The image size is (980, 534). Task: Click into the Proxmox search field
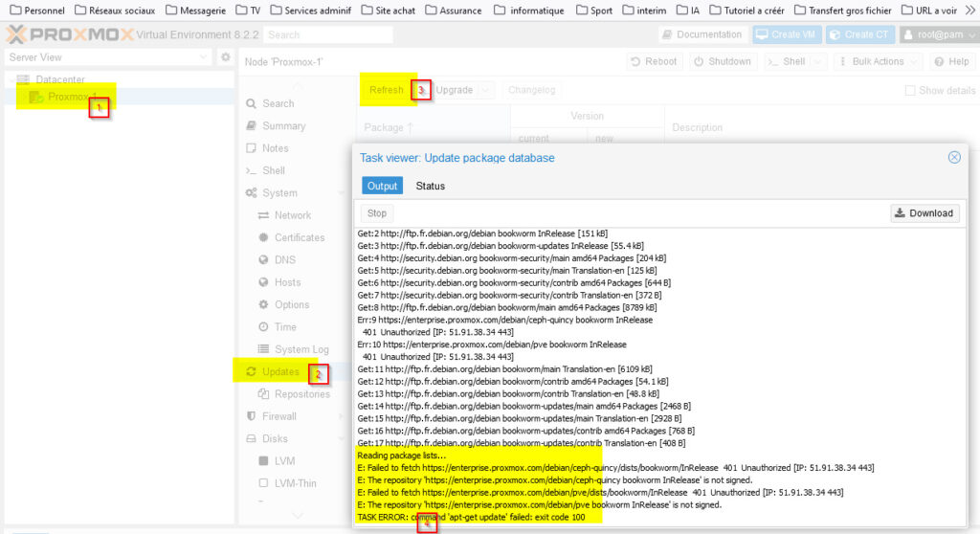328,34
